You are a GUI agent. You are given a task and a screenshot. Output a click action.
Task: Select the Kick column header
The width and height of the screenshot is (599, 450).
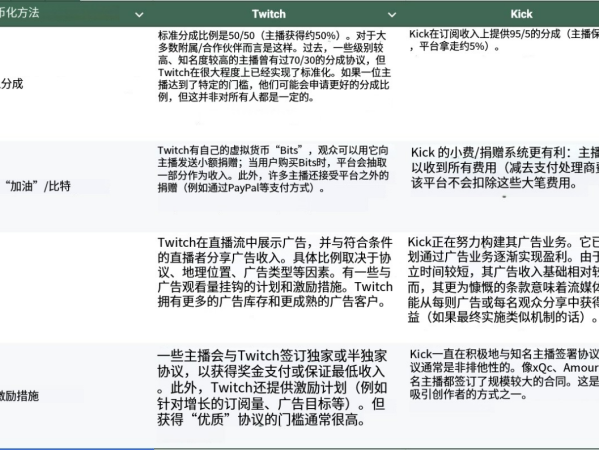[x=521, y=14]
